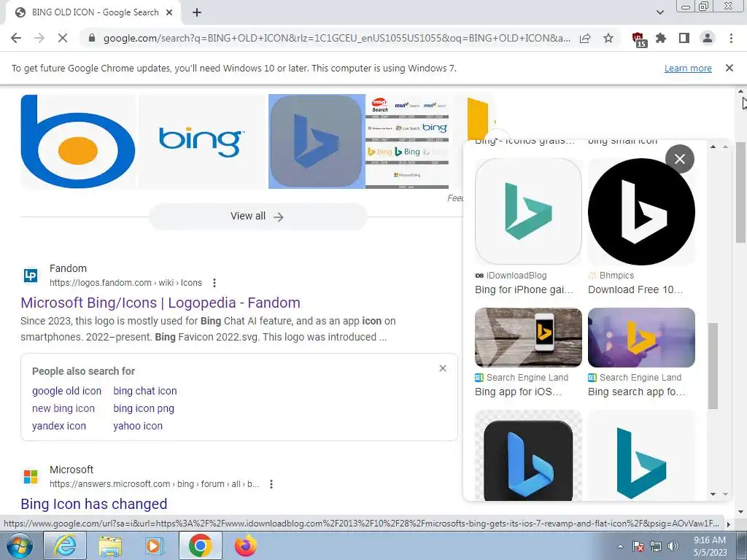747x560 pixels.
Task: Click 'Bing for iPhone gai...' caption
Action: [524, 289]
